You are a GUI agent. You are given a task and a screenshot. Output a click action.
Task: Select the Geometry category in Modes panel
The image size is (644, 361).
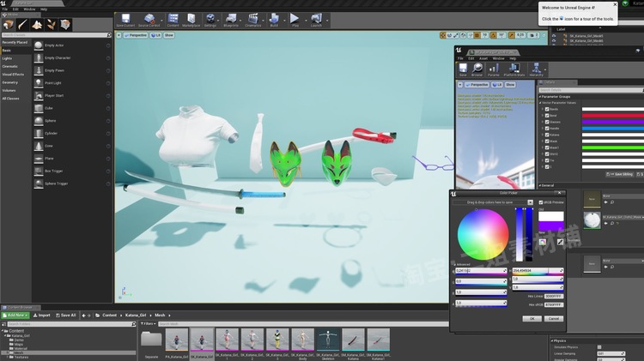click(x=9, y=82)
